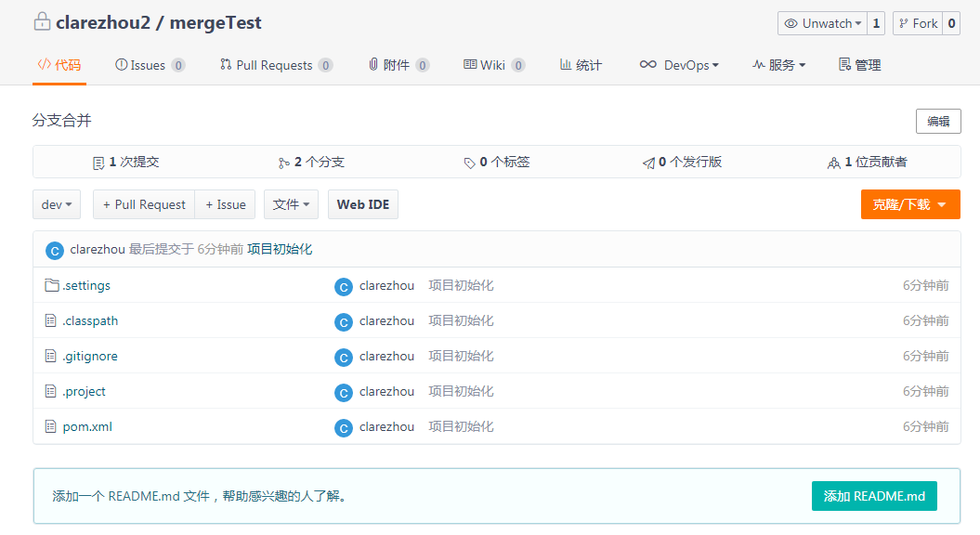The image size is (980, 535).
Task: Fork the mergeTest repository
Action: [x=918, y=23]
